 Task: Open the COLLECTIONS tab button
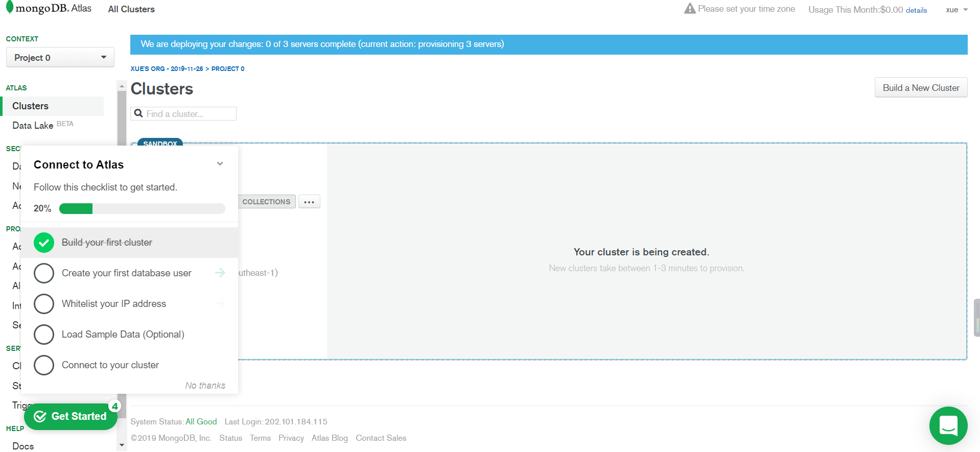pos(266,202)
